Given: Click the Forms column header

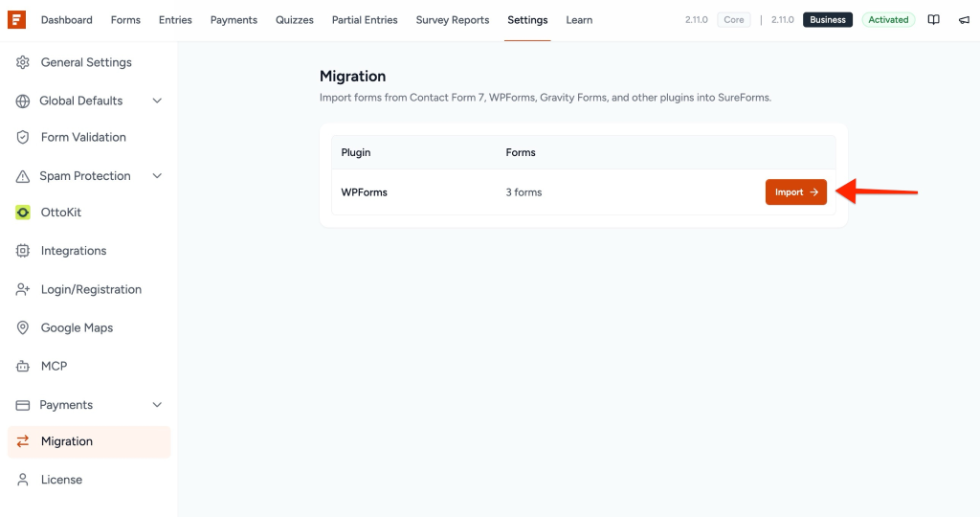Looking at the screenshot, I should [521, 152].
